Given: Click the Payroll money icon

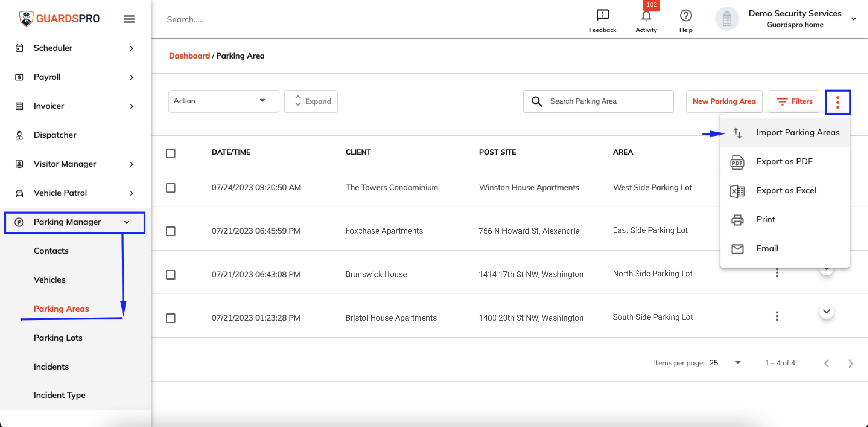Looking at the screenshot, I should [19, 77].
